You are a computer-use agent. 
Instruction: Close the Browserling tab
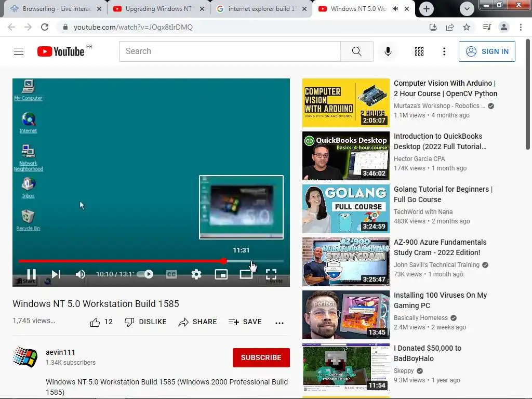point(99,9)
